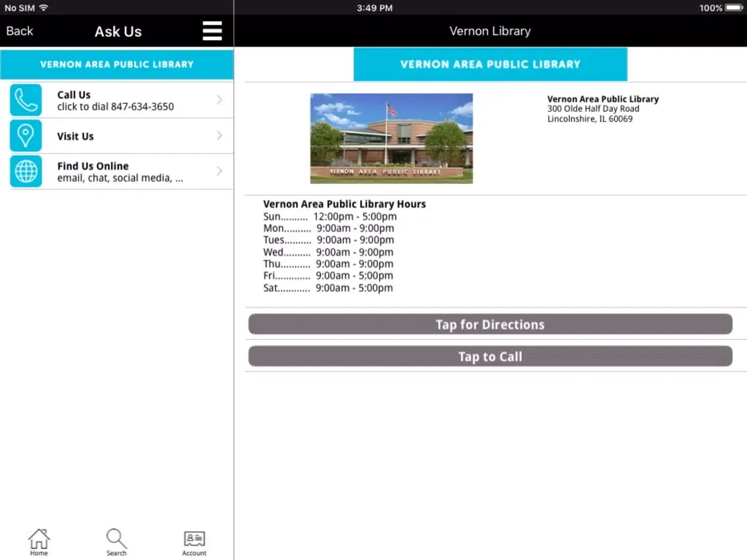Screen dimensions: 747x560
Task: Expand Call Us row chevron
Action: point(220,99)
